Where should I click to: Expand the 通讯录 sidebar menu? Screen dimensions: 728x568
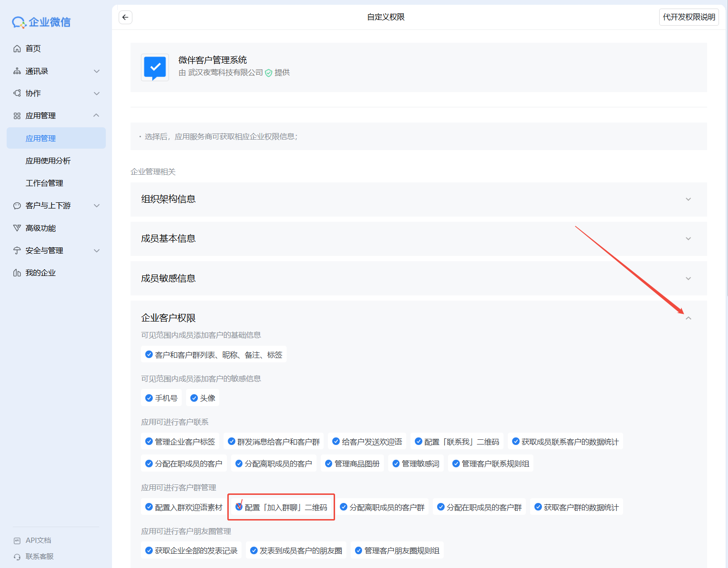[x=97, y=71]
